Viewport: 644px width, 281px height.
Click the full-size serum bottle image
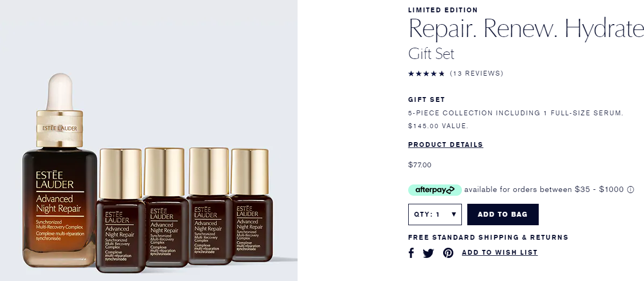click(x=60, y=170)
